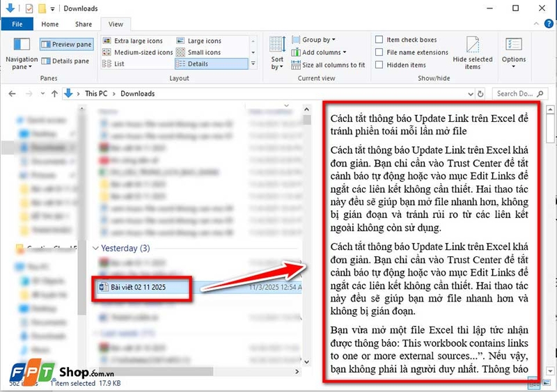Screen dimensions: 557x392
Task: Click the file date 11/3/2025 12:54
Action: click(x=275, y=287)
